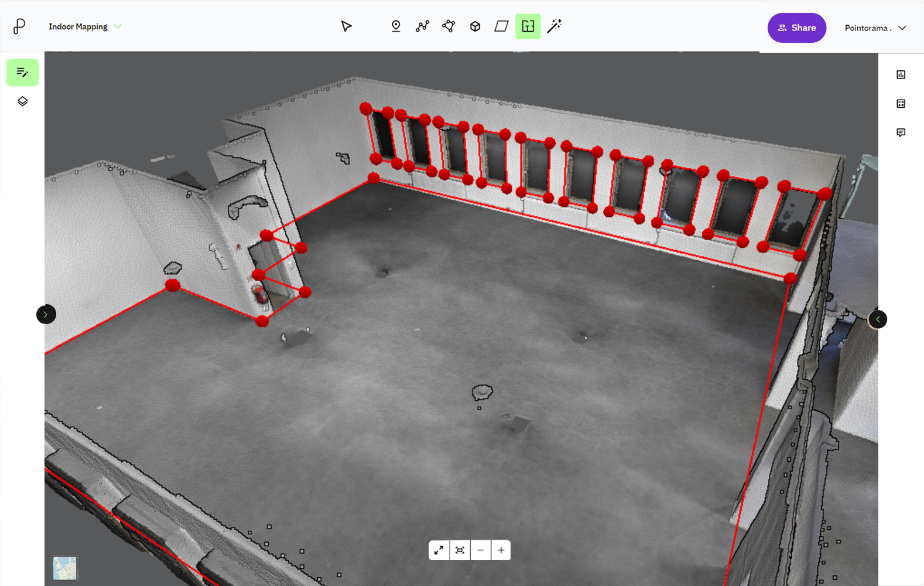This screenshot has height=586, width=924.
Task: Choose the location pin marker tool
Action: click(x=396, y=26)
